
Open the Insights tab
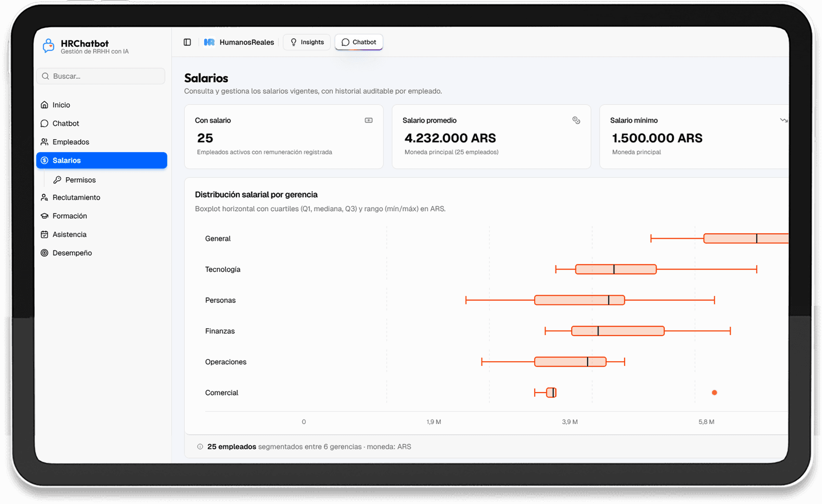point(307,42)
